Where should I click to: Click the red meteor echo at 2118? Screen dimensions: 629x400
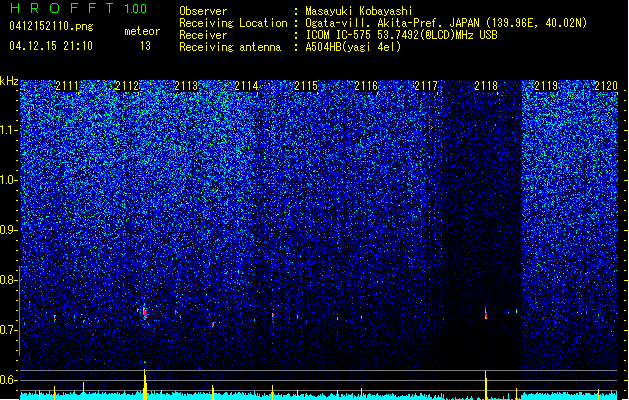(486, 313)
